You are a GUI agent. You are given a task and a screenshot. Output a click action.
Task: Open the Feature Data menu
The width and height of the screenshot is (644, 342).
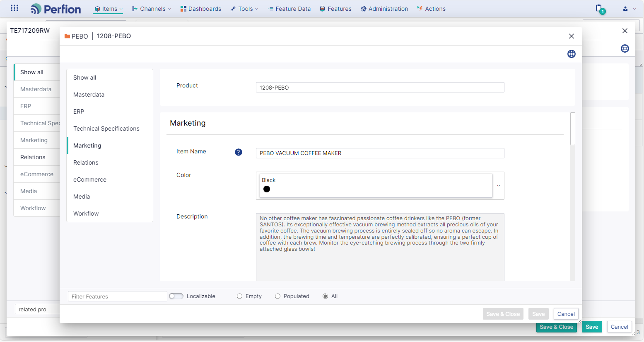pyautogui.click(x=289, y=9)
